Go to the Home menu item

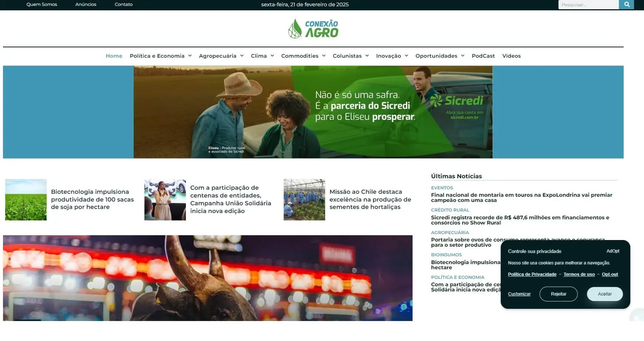pos(114,56)
